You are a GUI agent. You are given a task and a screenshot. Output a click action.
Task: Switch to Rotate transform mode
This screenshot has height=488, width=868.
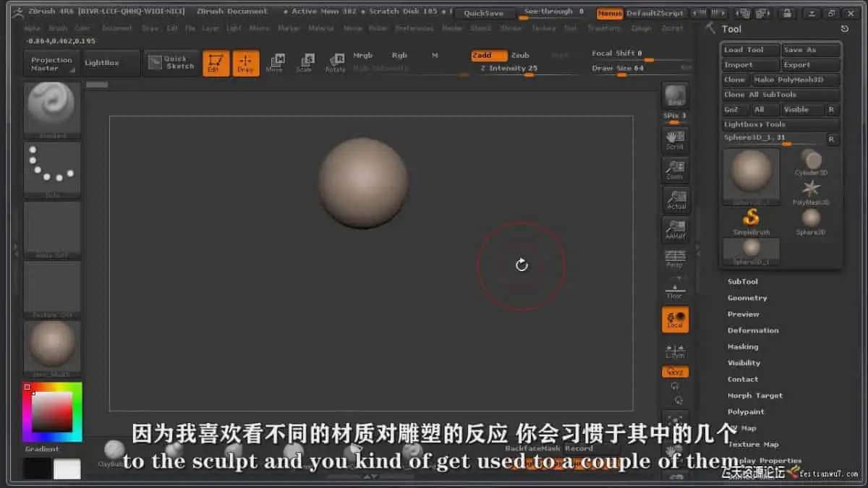click(x=335, y=64)
